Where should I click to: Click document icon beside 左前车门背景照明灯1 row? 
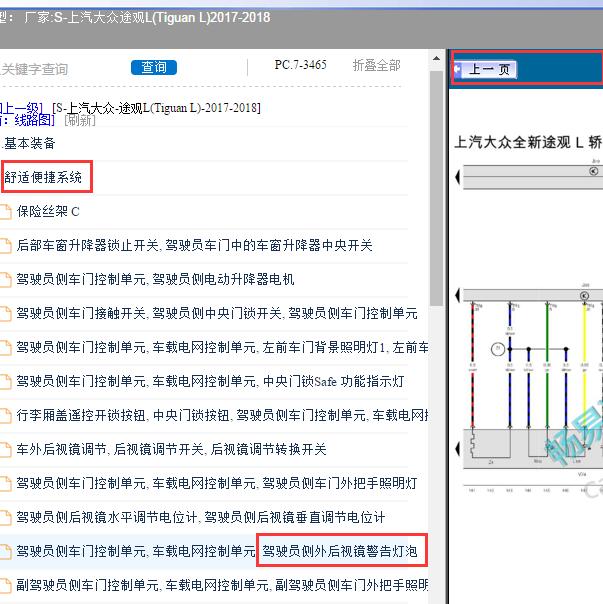5,348
